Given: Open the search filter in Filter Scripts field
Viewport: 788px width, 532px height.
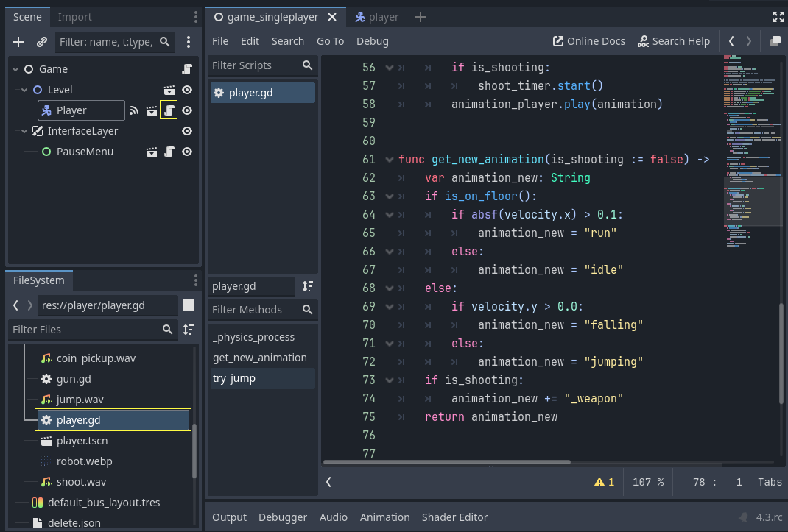Looking at the screenshot, I should pyautogui.click(x=307, y=65).
